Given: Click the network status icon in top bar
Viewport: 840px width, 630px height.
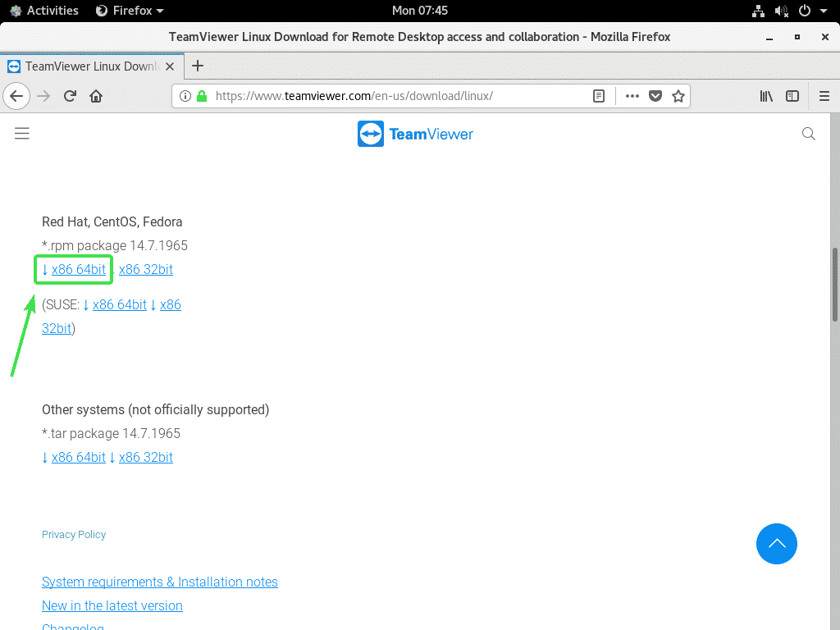Looking at the screenshot, I should click(758, 11).
